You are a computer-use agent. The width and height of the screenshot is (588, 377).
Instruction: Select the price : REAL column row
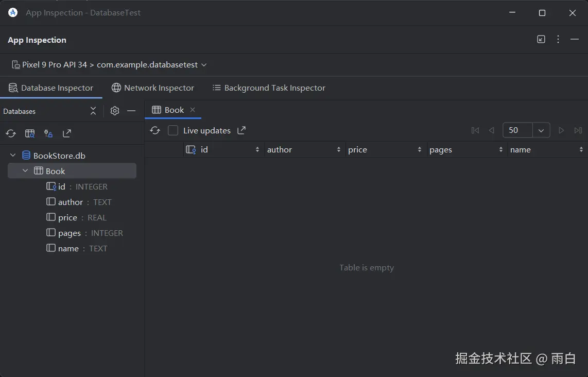76,217
